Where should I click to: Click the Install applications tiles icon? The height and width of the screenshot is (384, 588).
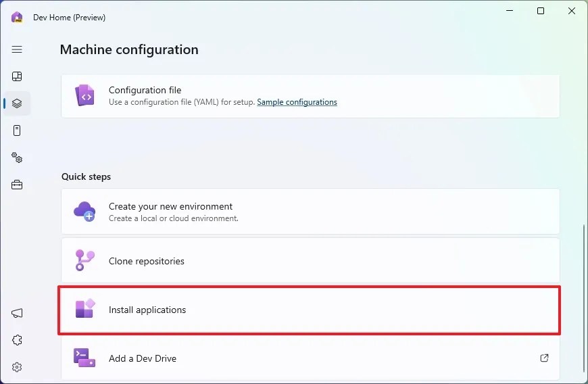(85, 309)
